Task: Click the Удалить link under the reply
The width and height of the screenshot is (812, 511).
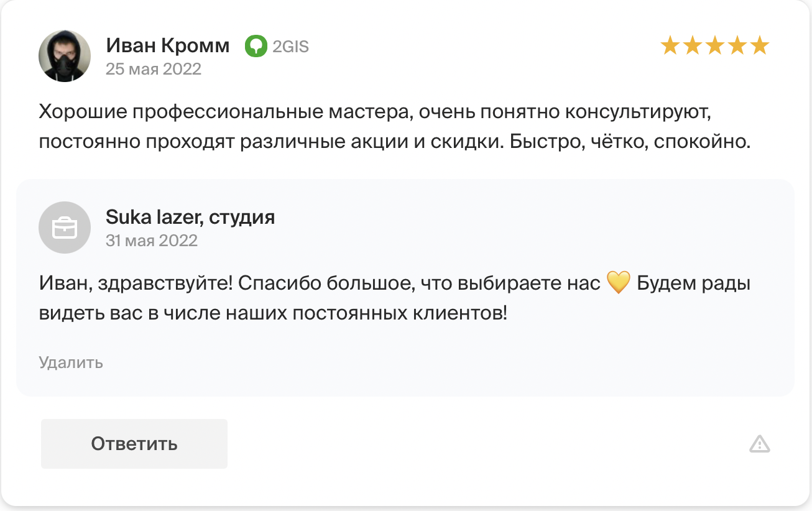Action: coord(71,362)
